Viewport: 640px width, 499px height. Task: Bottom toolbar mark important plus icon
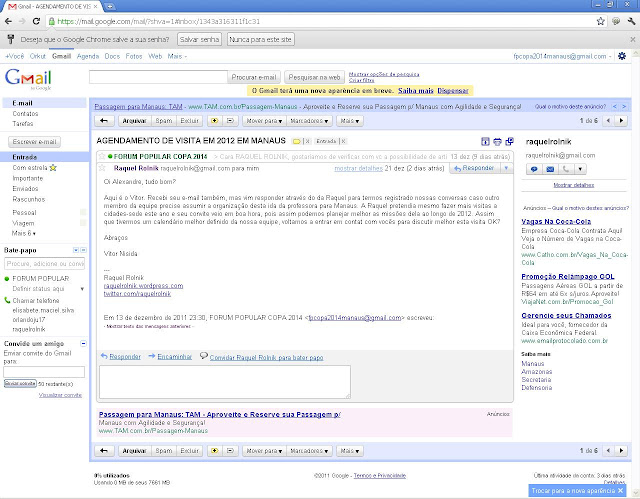[215, 451]
